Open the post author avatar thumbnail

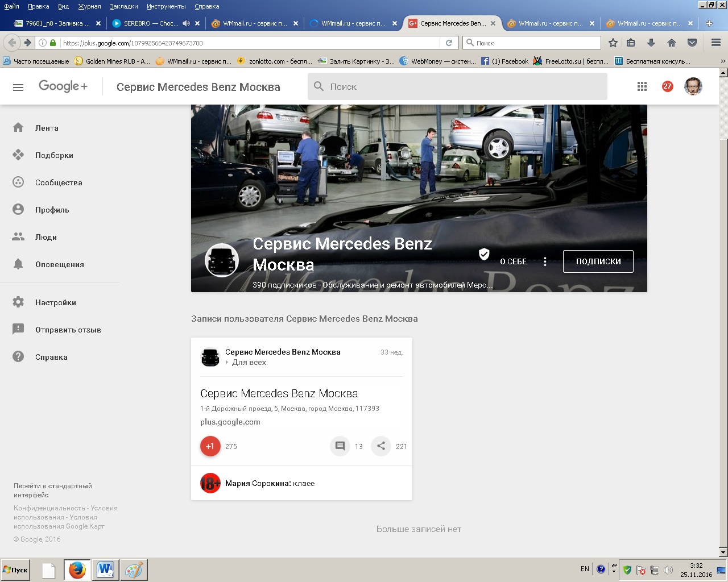click(210, 357)
